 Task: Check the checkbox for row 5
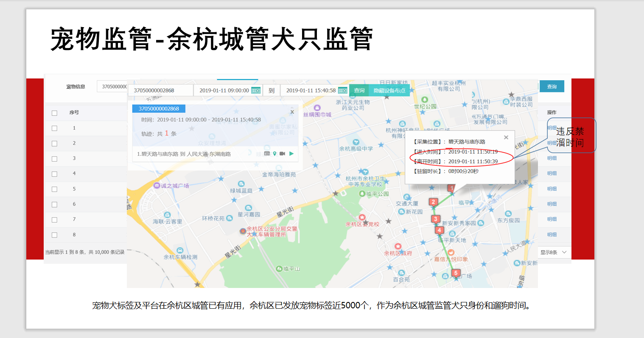54,189
